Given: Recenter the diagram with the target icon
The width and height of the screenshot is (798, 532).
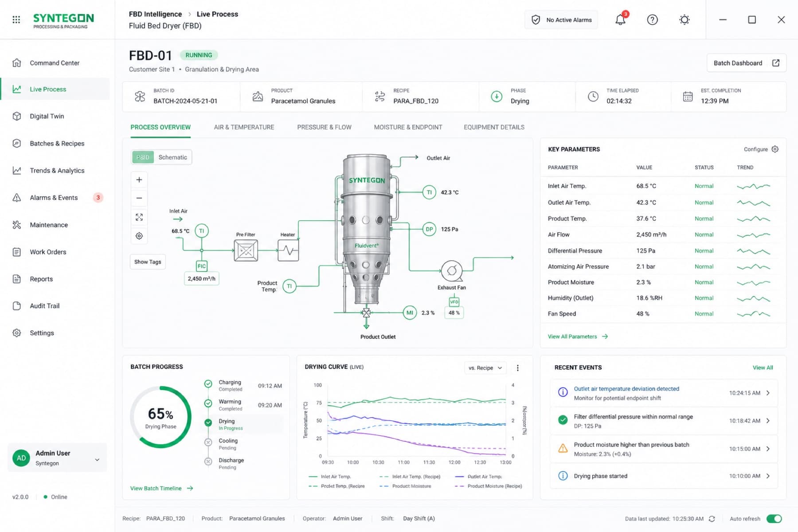Looking at the screenshot, I should click(139, 236).
